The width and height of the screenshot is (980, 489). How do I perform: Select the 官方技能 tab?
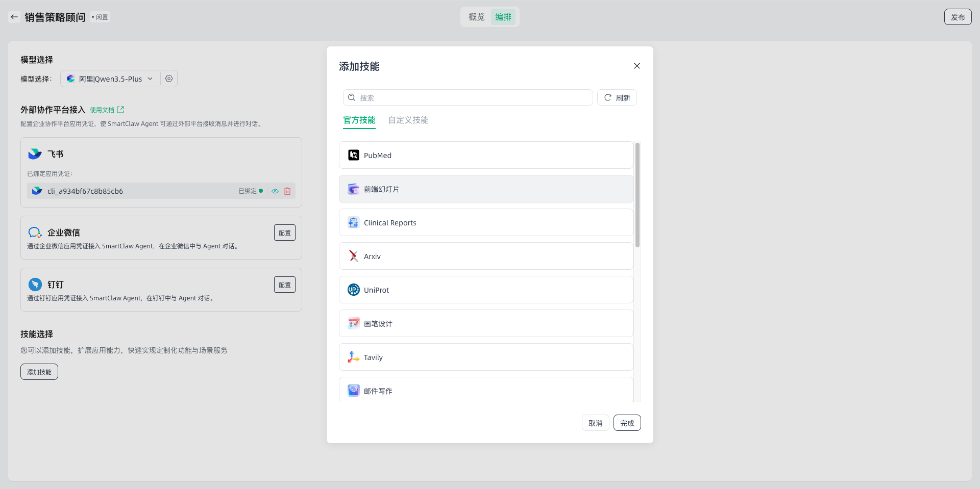359,120
